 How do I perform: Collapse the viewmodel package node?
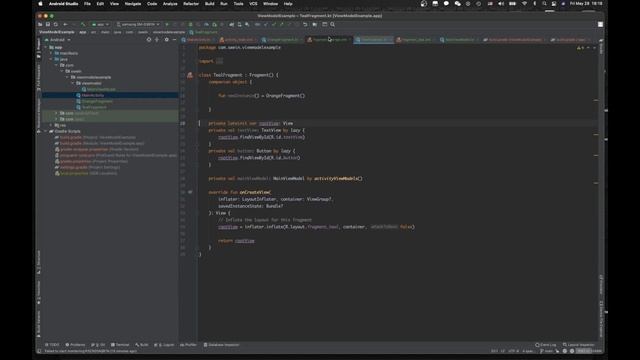point(73,83)
